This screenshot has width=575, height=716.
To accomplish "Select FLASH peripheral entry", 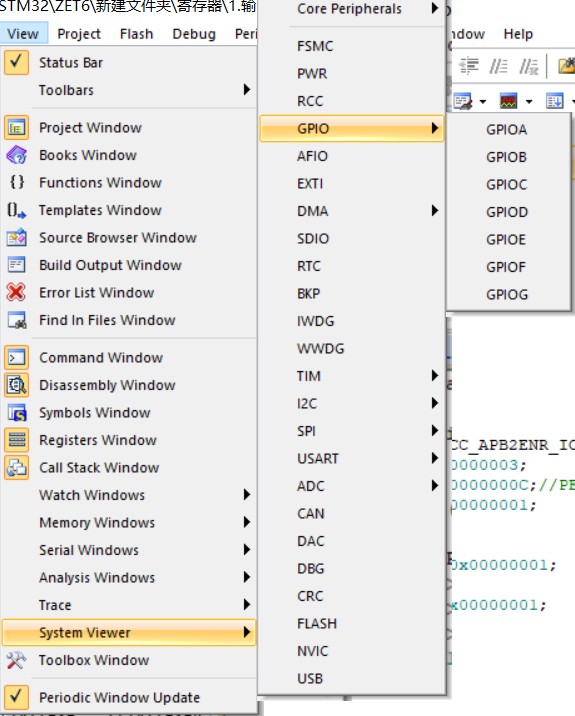I will [352, 623].
